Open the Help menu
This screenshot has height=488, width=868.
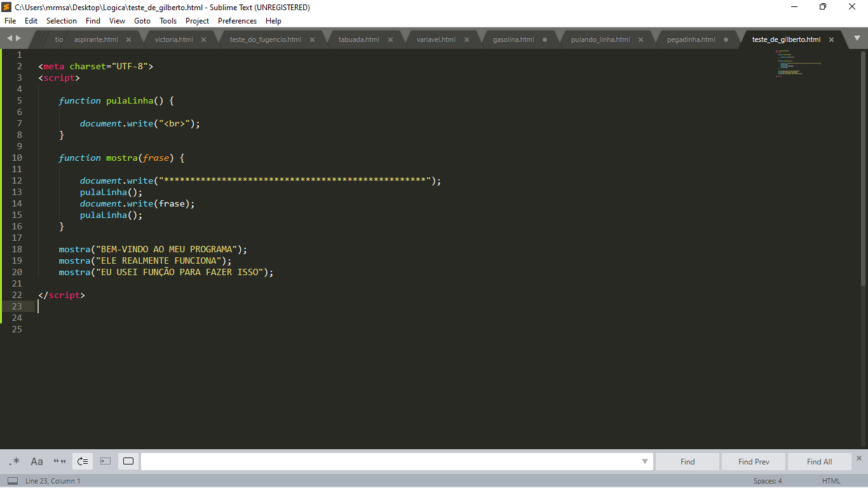(273, 21)
